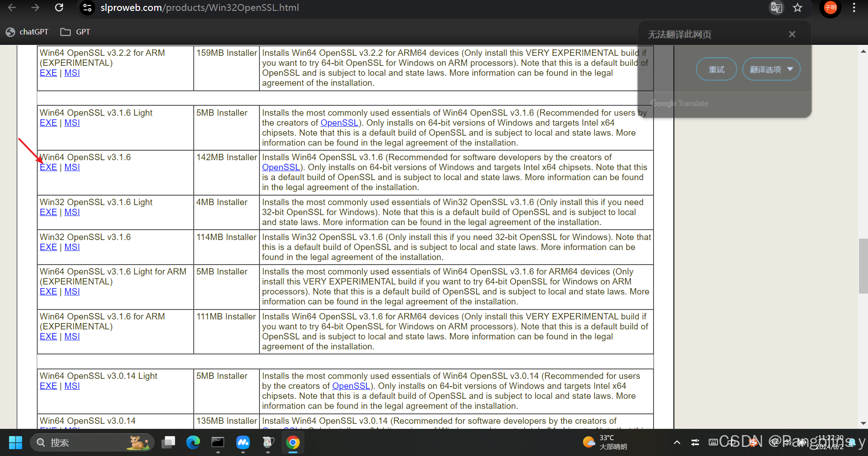
Task: Open Task View on the taskbar
Action: (168, 442)
